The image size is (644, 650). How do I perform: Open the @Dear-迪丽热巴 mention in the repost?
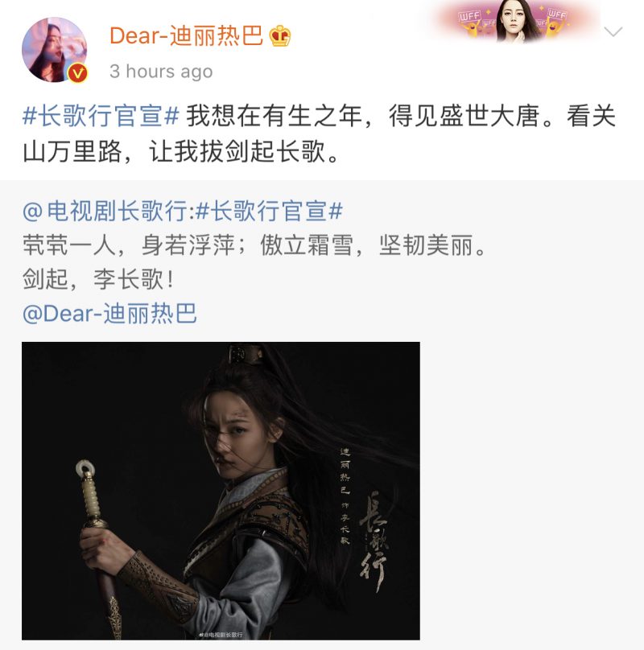109,314
